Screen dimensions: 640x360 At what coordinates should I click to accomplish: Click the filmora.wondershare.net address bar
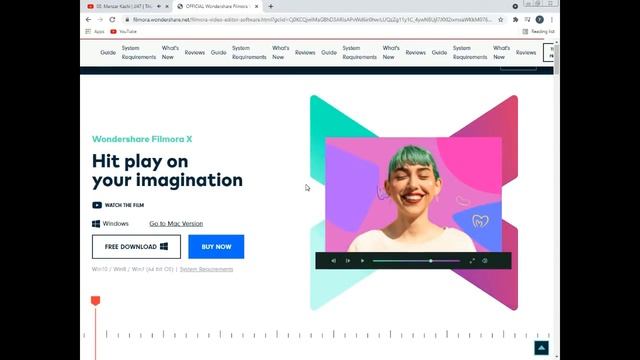[x=312, y=20]
